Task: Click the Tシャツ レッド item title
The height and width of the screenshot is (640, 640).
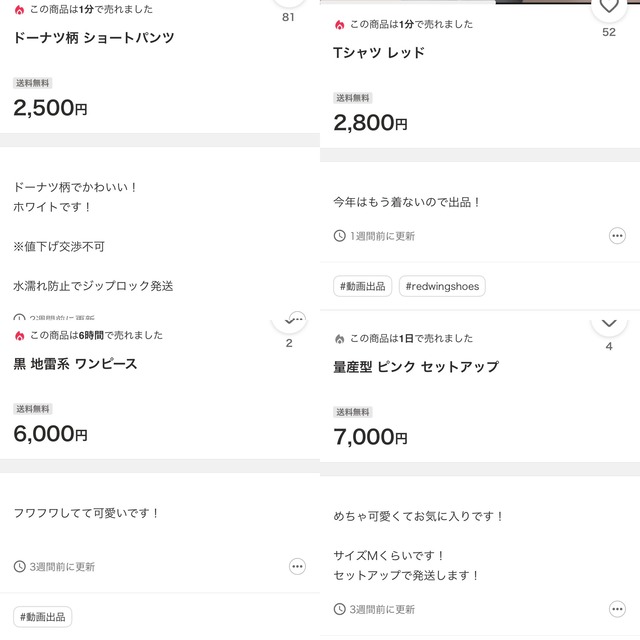Action: click(379, 52)
